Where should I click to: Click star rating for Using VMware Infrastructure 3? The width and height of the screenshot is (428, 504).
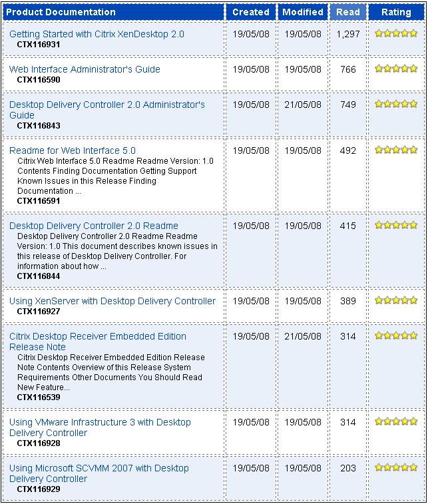pyautogui.click(x=396, y=421)
